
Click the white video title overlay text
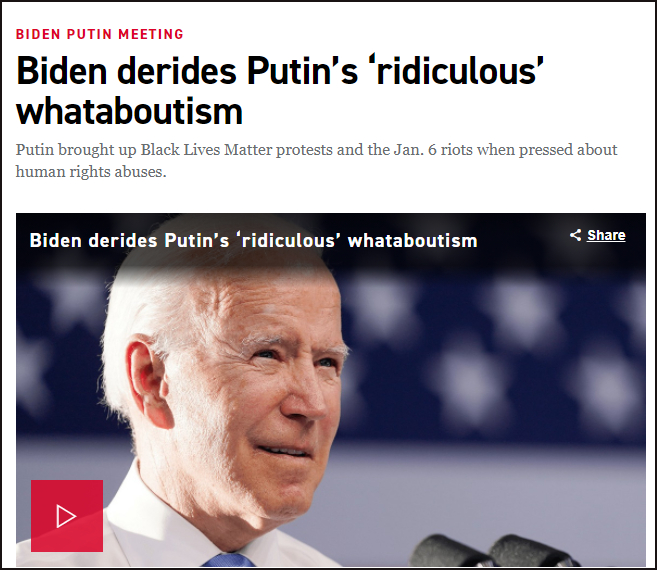pyautogui.click(x=253, y=241)
